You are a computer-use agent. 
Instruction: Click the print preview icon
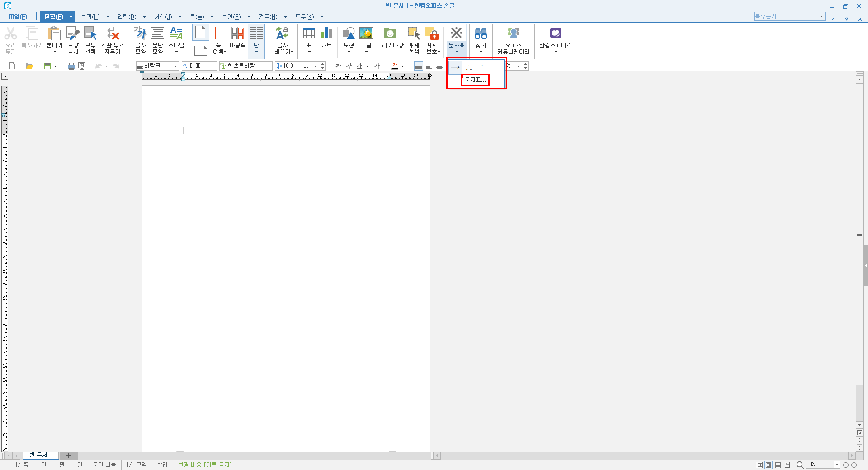tap(82, 66)
